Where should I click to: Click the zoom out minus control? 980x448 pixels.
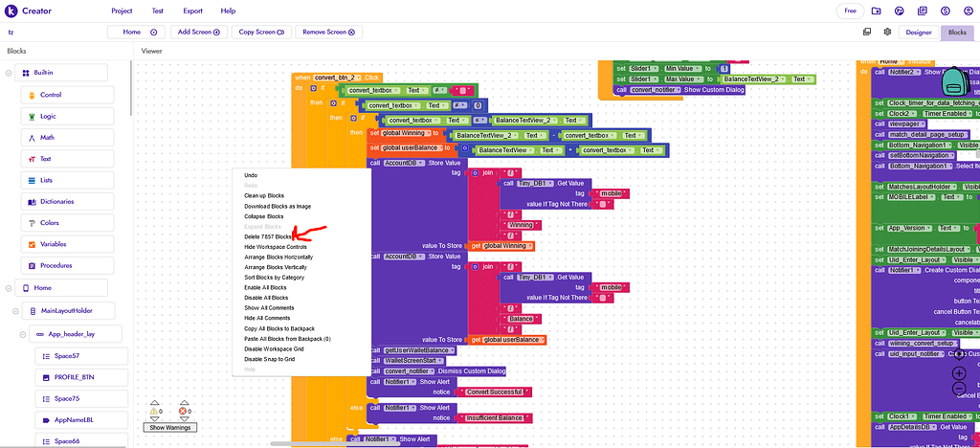click(959, 390)
